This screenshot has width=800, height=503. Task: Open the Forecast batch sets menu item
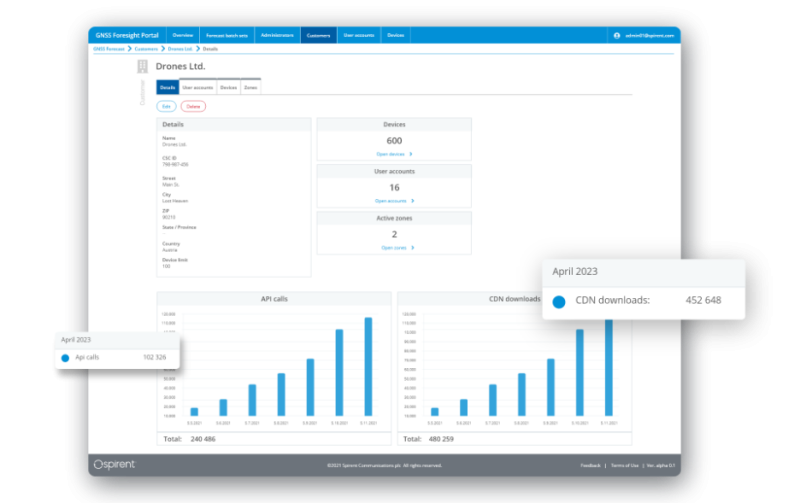coord(227,35)
